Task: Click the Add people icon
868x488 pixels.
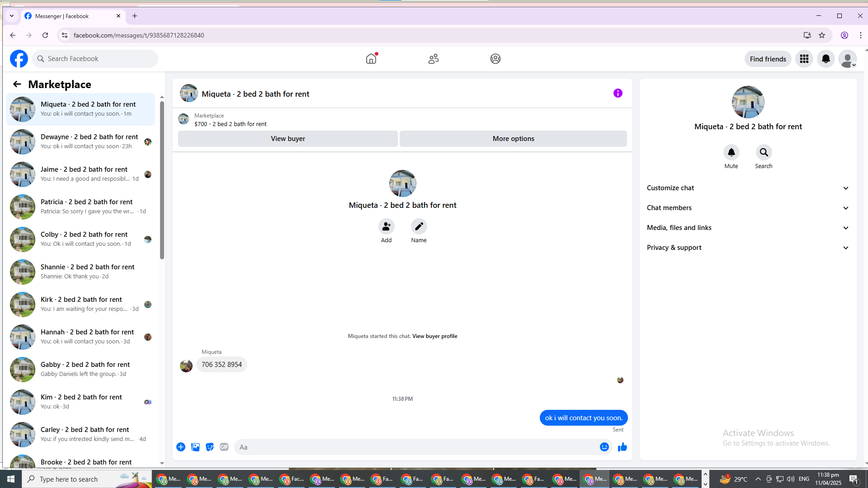Action: click(387, 226)
